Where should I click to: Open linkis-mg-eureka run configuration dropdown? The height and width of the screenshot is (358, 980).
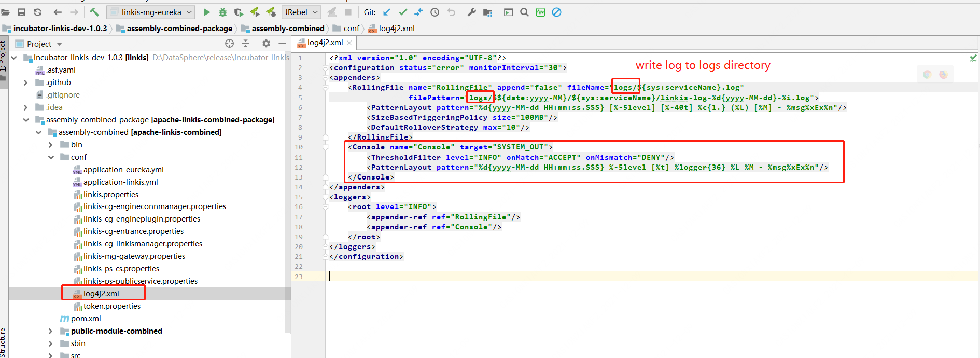pyautogui.click(x=151, y=12)
